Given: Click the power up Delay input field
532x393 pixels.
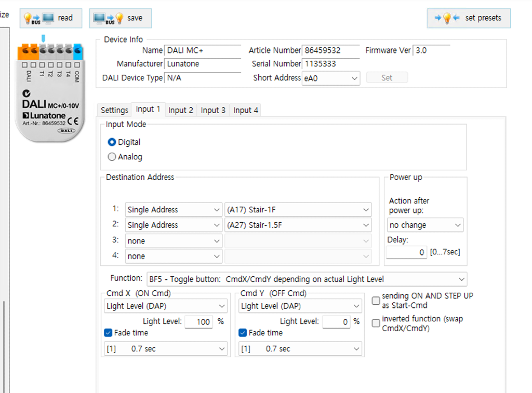Looking at the screenshot, I should coord(406,253).
